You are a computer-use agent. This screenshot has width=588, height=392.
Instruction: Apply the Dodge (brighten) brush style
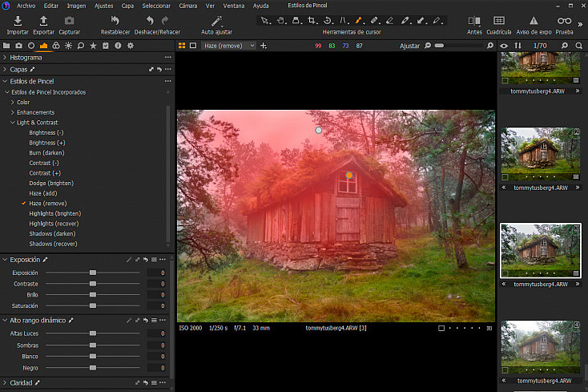51,183
